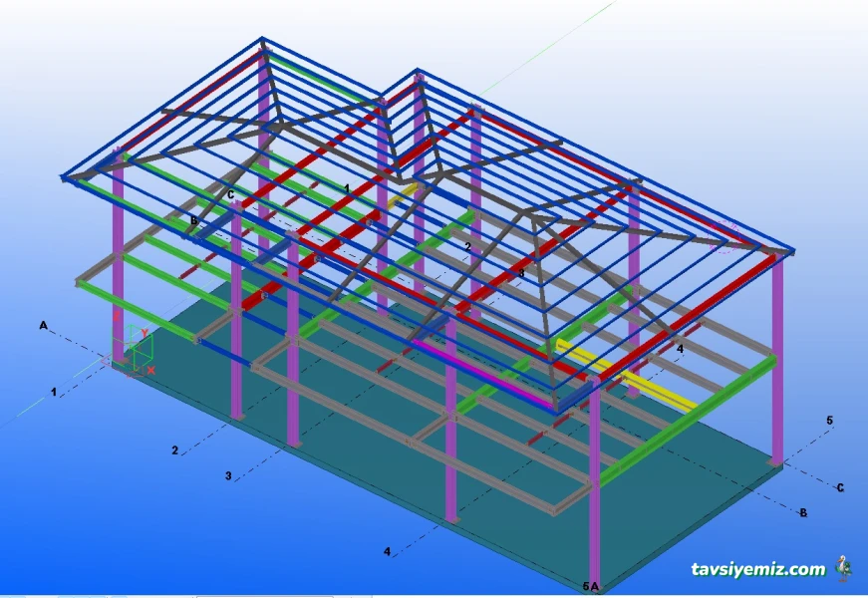Select the far-right purple corner column
Screen dimensions: 868x598
click(777, 359)
